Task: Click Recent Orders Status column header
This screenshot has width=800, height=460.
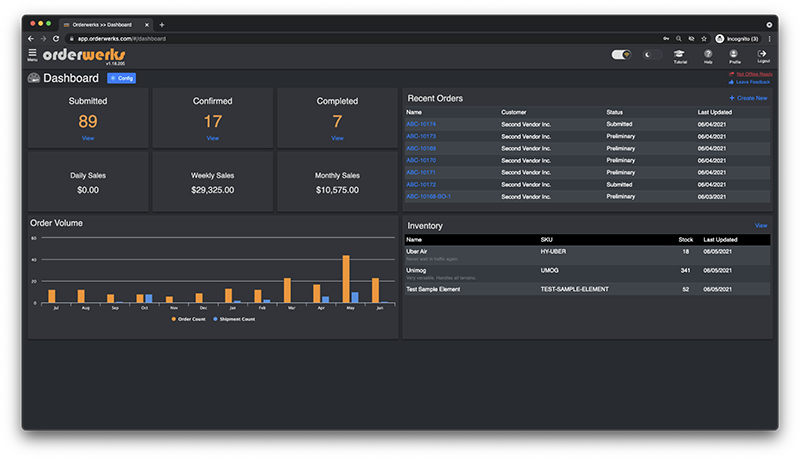Action: [614, 112]
